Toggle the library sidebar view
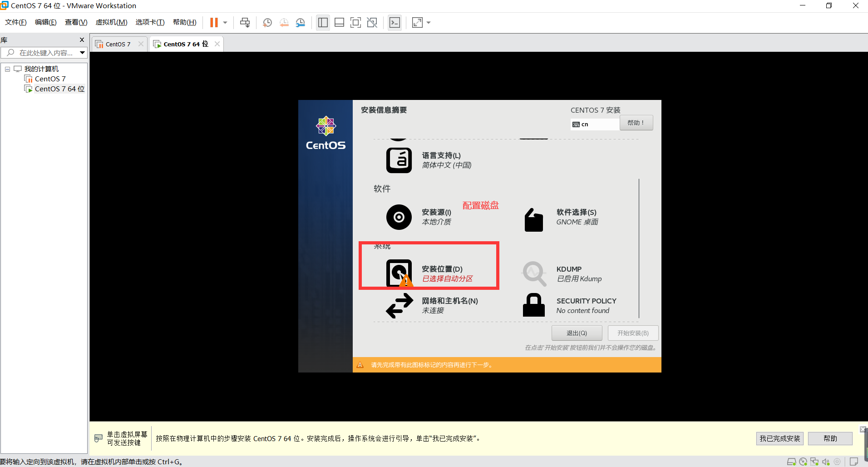Image resolution: width=868 pixels, height=467 pixels. click(x=323, y=23)
